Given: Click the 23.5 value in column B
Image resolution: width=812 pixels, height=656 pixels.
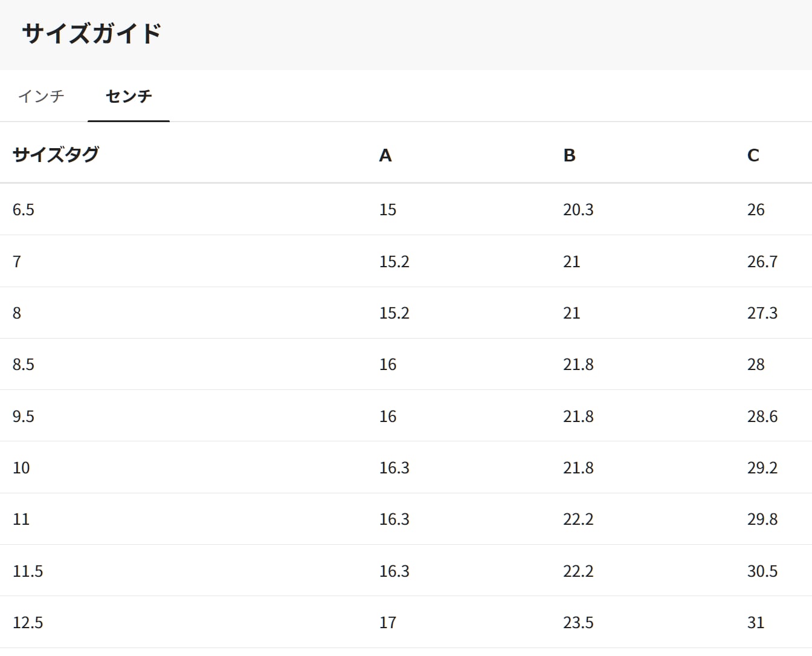Looking at the screenshot, I should coord(578,623).
